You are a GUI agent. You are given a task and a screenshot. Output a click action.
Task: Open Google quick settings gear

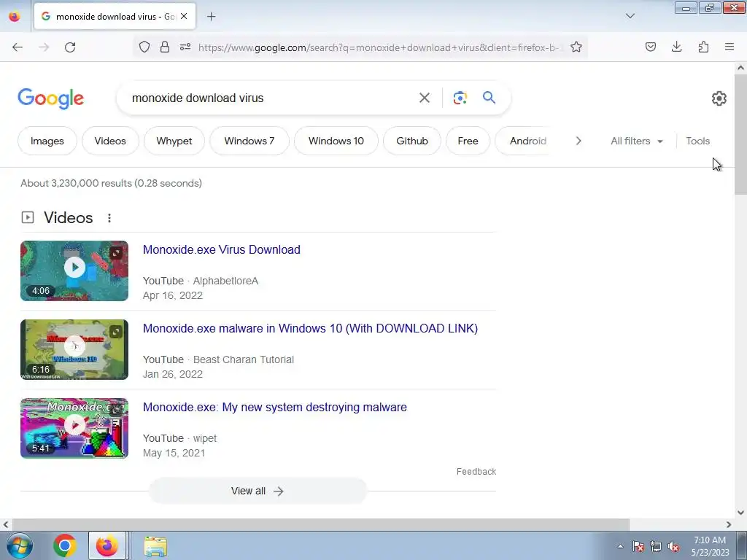719,98
